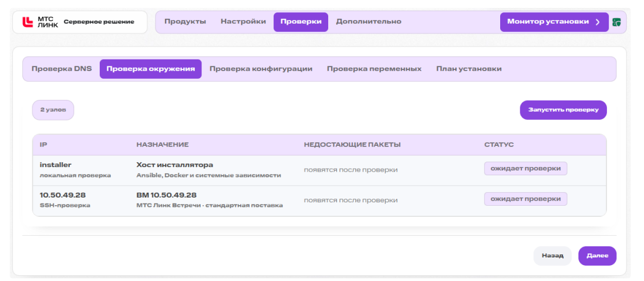Click the Запустить проверку button
This screenshot has height=281, width=644.
click(x=563, y=110)
